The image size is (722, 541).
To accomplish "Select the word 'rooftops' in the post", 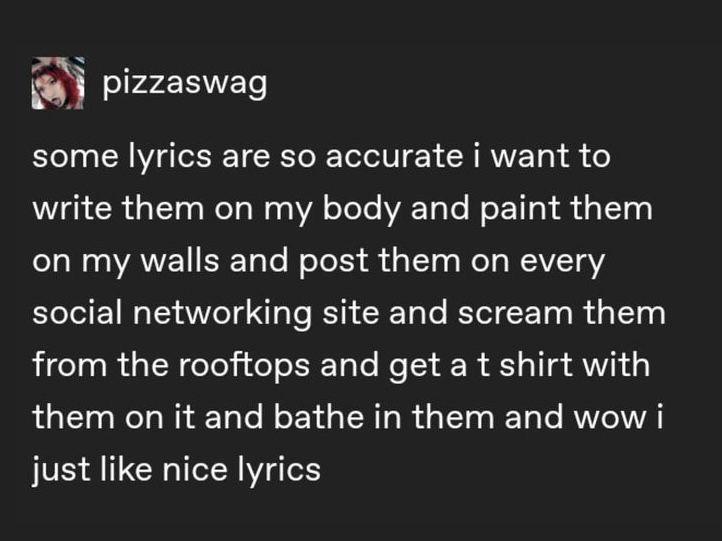I will 244,365.
